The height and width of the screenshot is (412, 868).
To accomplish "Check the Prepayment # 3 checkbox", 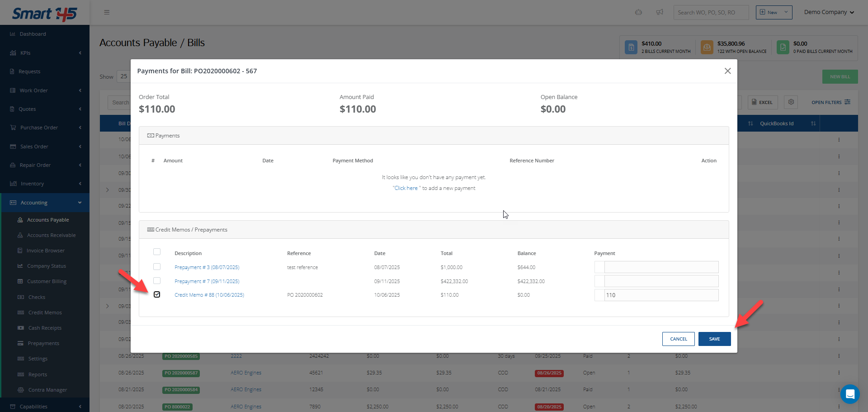I will (157, 267).
